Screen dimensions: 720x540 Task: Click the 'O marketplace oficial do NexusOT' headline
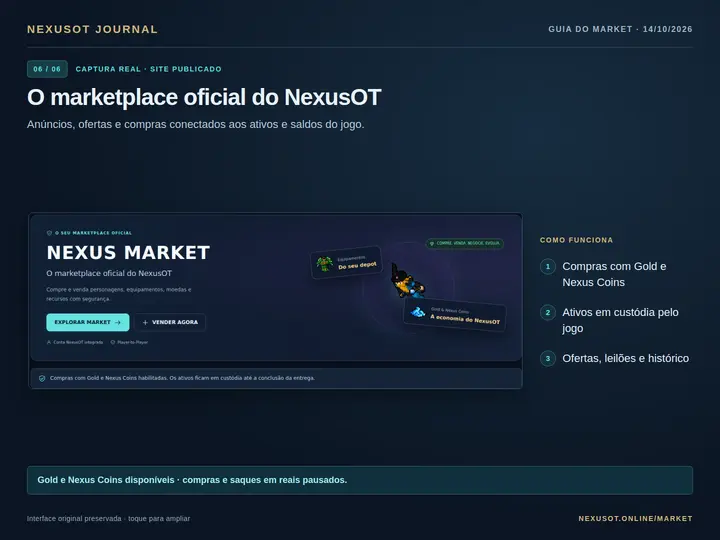point(204,97)
